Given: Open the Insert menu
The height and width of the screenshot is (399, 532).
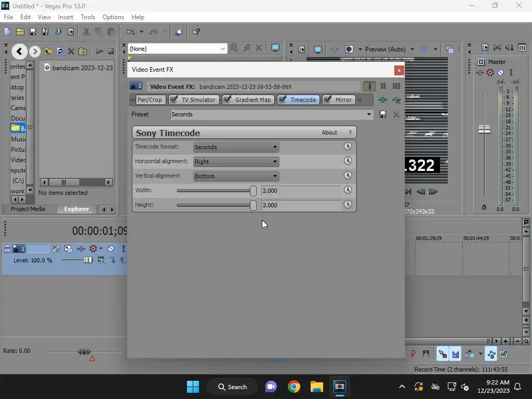Looking at the screenshot, I should click(65, 17).
